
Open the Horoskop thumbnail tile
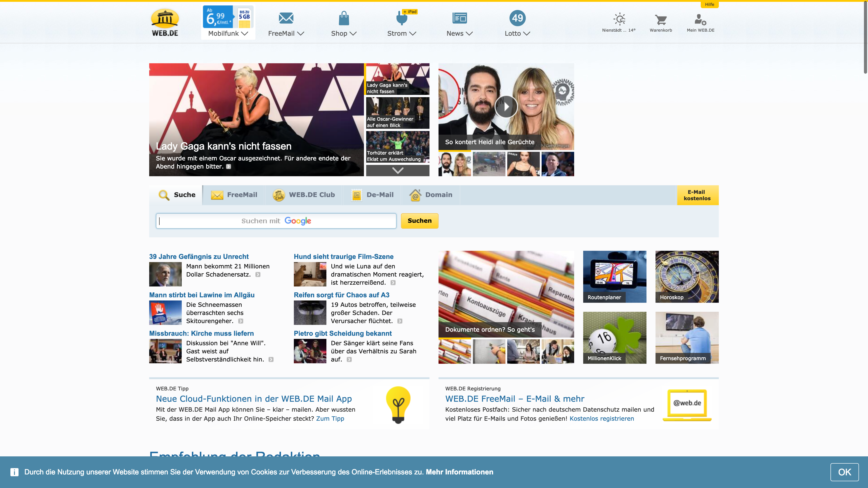(x=686, y=277)
